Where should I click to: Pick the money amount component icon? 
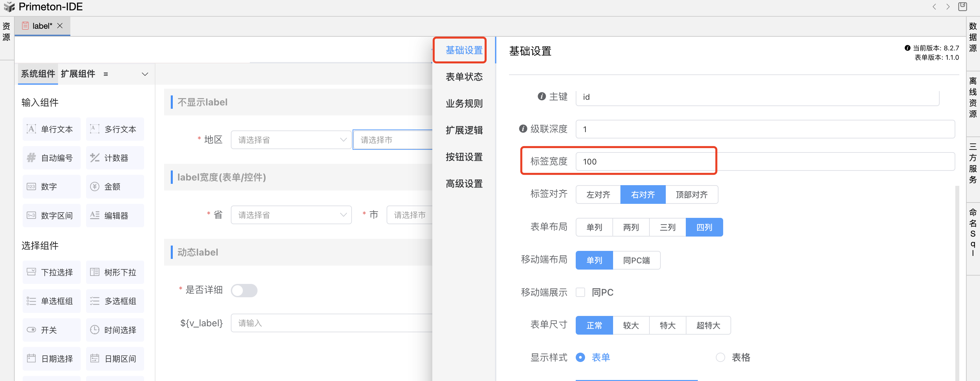(x=95, y=186)
